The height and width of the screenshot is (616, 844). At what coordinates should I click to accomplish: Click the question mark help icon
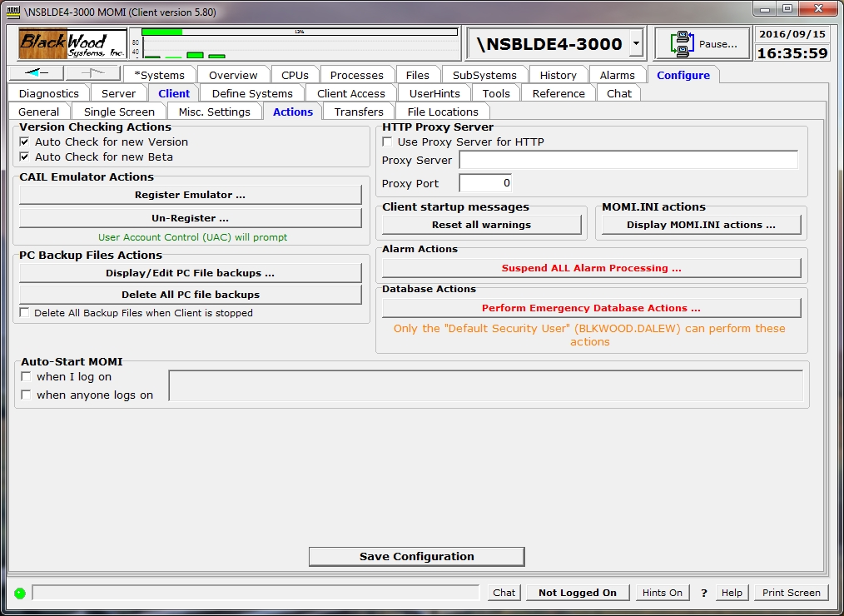click(703, 593)
